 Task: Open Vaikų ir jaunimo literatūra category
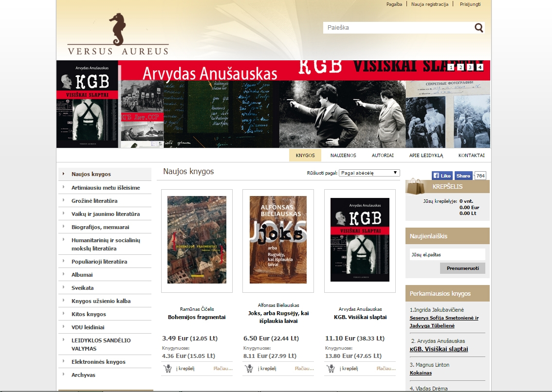(x=106, y=214)
